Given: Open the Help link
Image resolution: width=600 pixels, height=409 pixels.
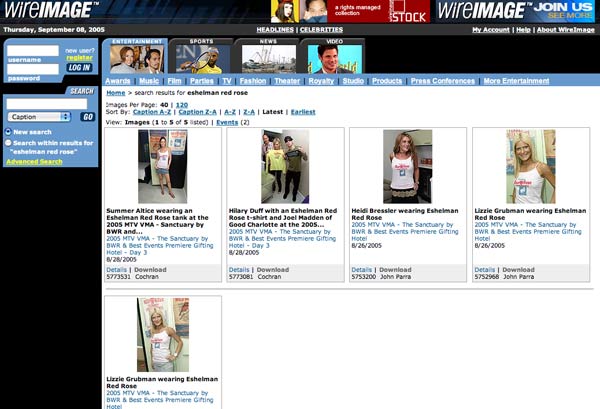Looking at the screenshot, I should (x=523, y=30).
